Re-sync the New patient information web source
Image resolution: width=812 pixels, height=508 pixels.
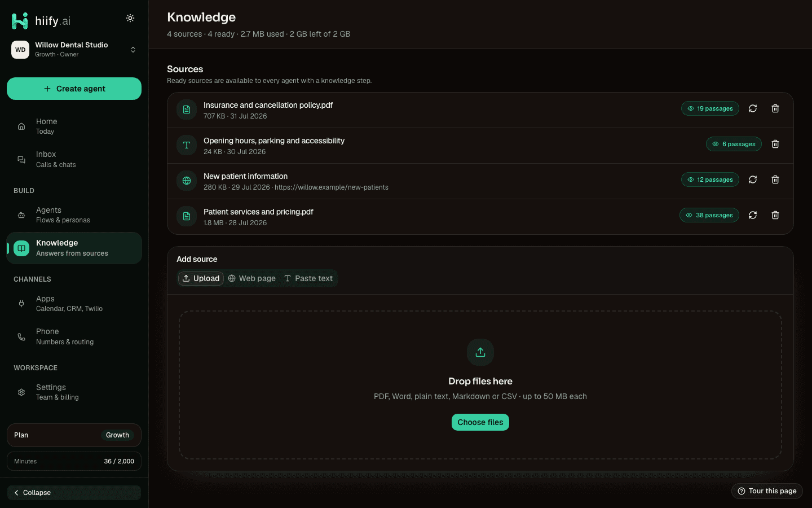(753, 179)
